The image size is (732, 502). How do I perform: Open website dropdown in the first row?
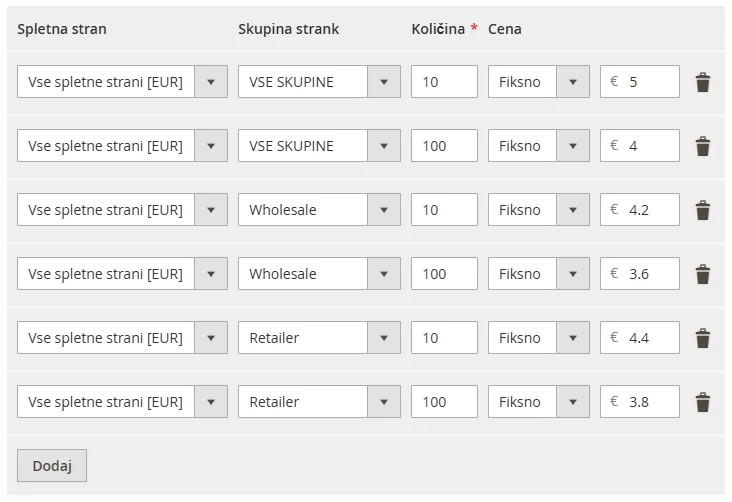point(122,82)
